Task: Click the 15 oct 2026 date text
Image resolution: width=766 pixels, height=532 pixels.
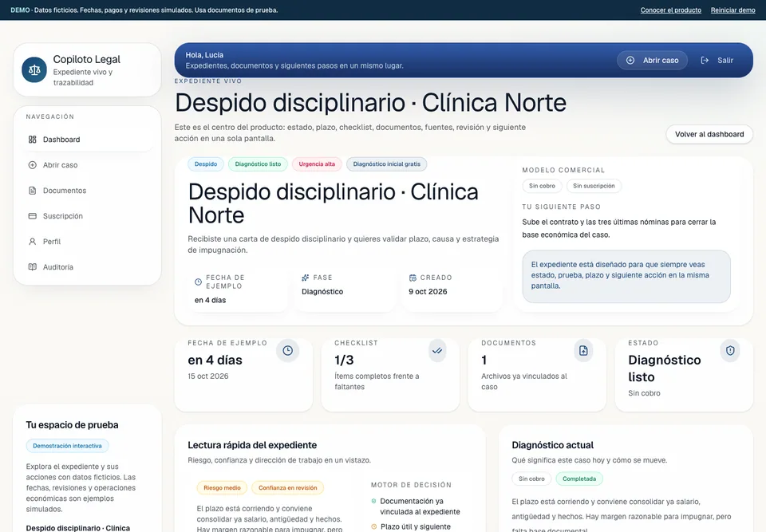Action: 208,376
